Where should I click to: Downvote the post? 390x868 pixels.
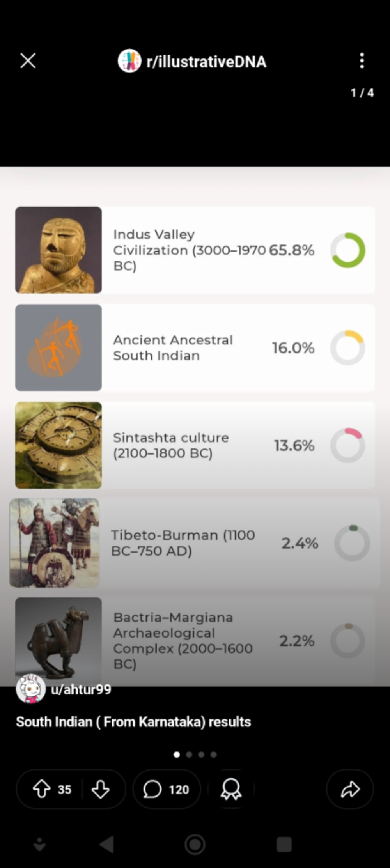[x=100, y=789]
